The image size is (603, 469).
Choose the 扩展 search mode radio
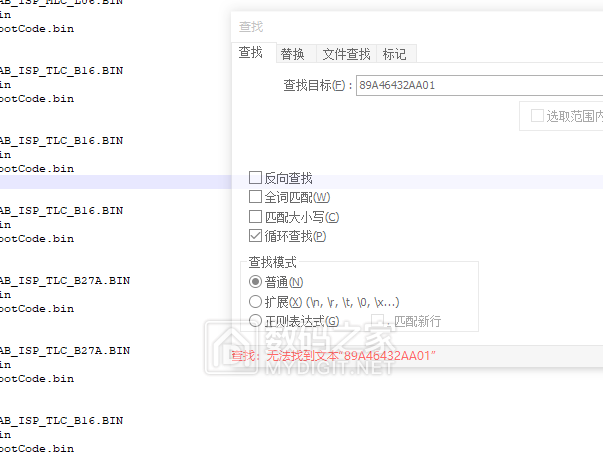(x=256, y=302)
